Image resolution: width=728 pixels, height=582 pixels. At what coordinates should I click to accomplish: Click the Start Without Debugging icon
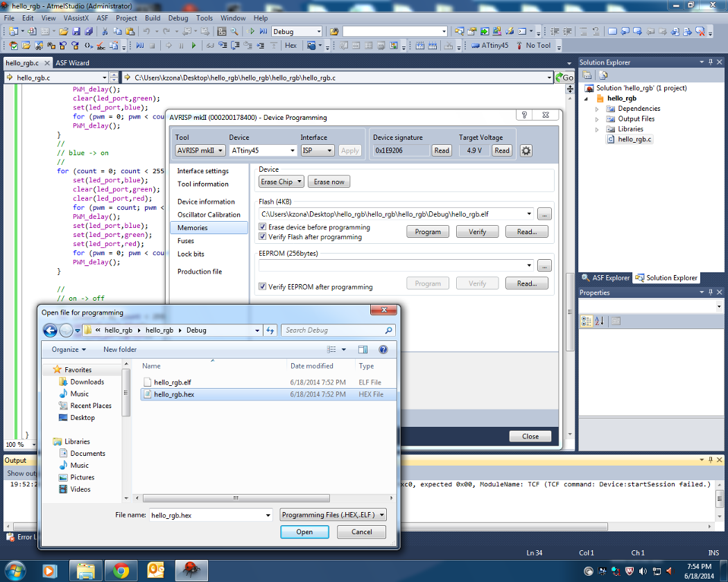251,31
